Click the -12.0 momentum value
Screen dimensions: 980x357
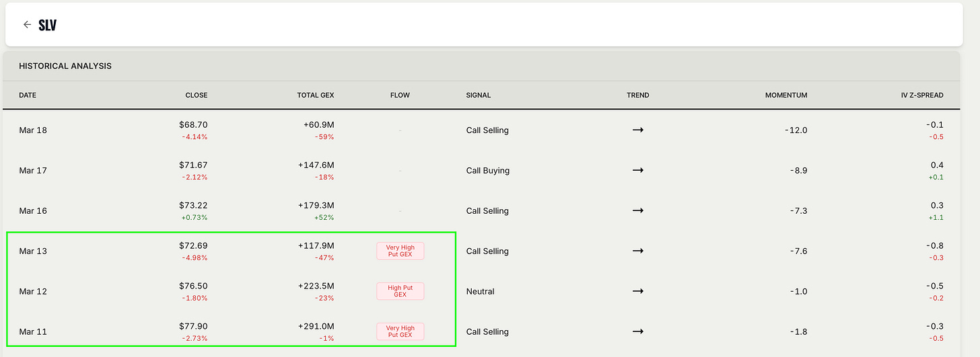[x=796, y=130]
